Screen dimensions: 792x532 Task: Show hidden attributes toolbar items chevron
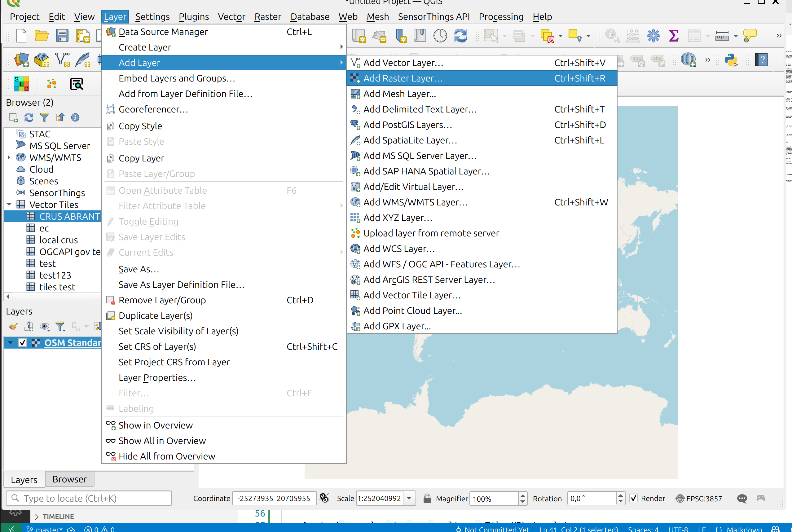click(779, 36)
